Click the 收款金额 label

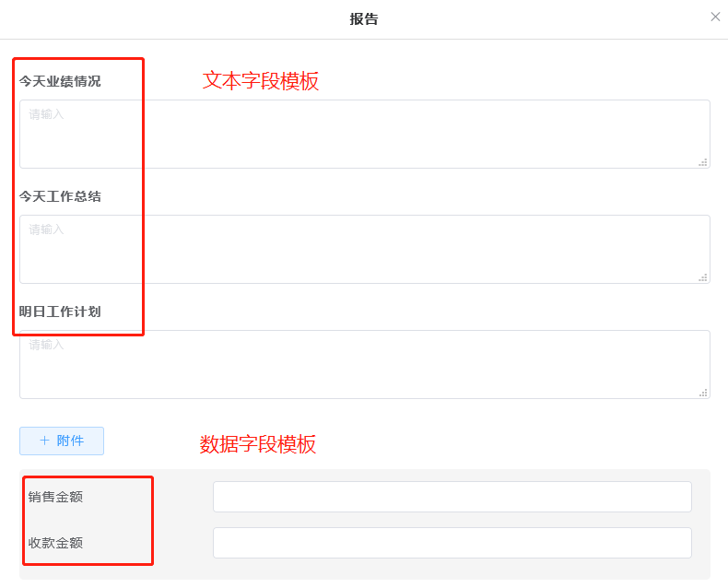click(55, 543)
